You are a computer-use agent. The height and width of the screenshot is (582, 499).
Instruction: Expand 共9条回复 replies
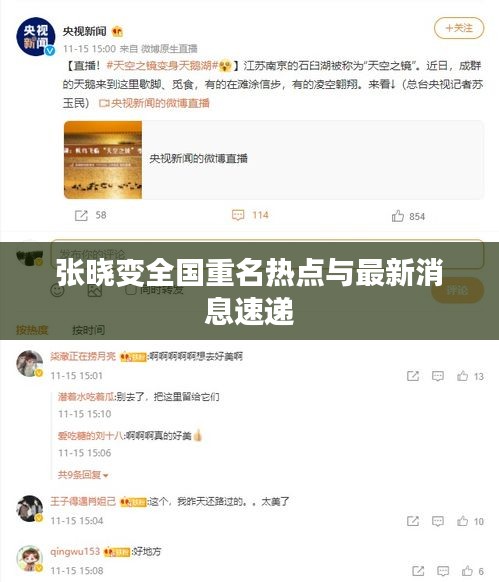click(x=83, y=475)
